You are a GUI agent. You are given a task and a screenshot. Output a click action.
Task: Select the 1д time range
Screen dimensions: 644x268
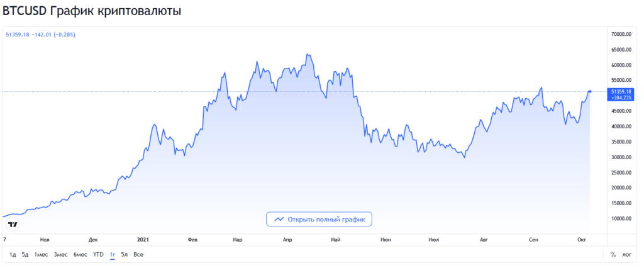click(13, 254)
